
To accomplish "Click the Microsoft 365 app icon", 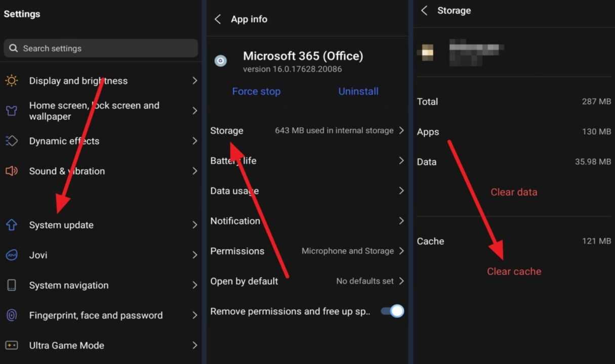I will click(x=221, y=61).
